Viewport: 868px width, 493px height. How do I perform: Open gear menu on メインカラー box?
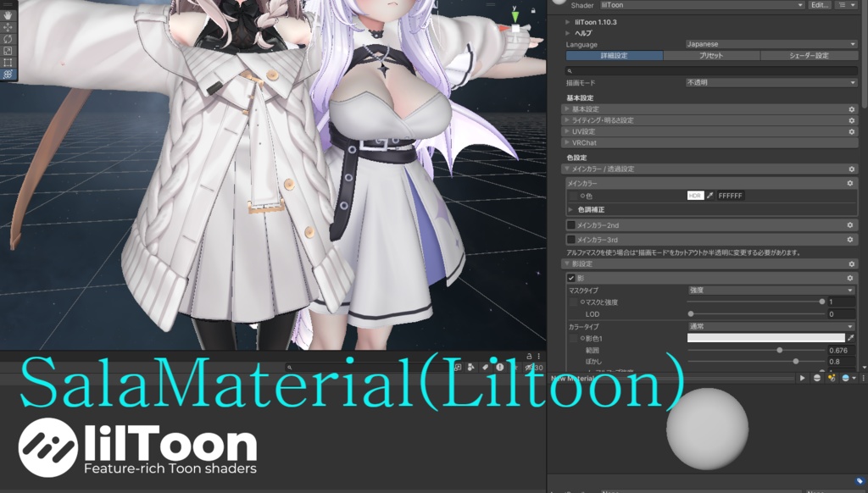point(849,183)
